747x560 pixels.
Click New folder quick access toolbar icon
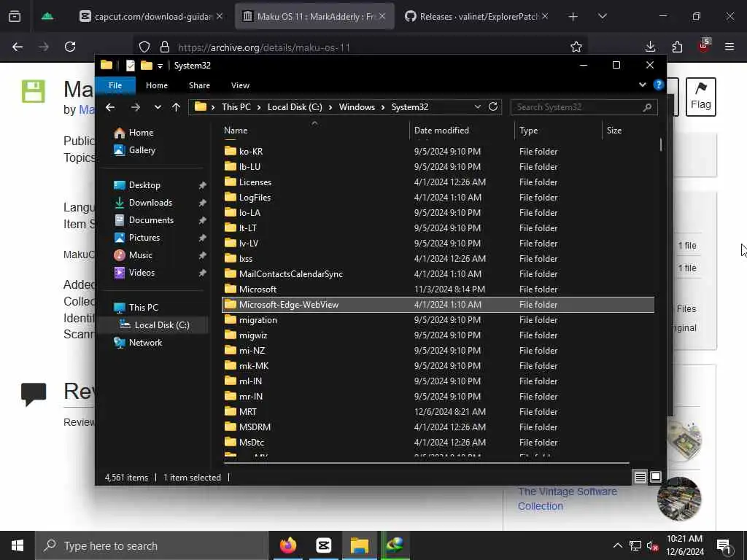pos(146,65)
